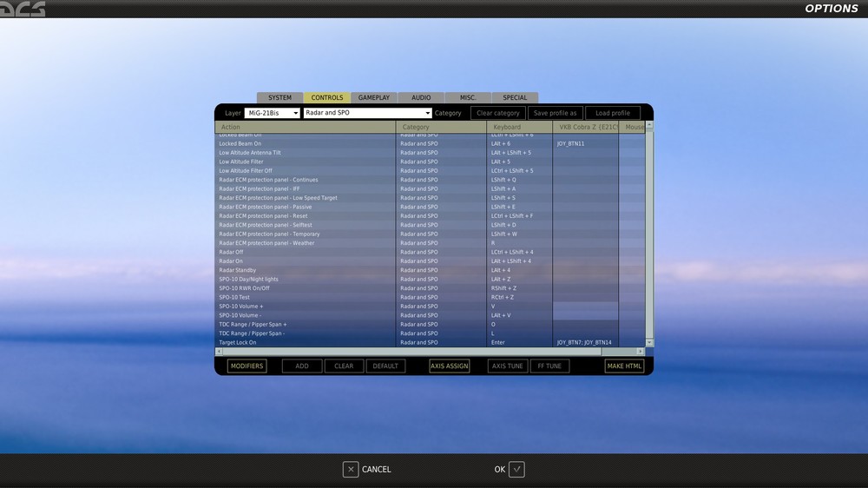868x488 pixels.
Task: Click the VKB Cobra Z column header
Action: 586,127
